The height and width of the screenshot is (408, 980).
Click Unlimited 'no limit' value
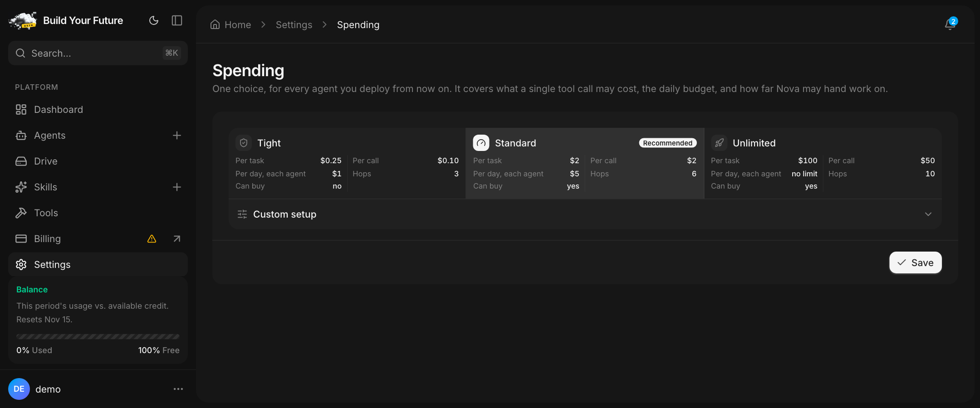tap(804, 174)
